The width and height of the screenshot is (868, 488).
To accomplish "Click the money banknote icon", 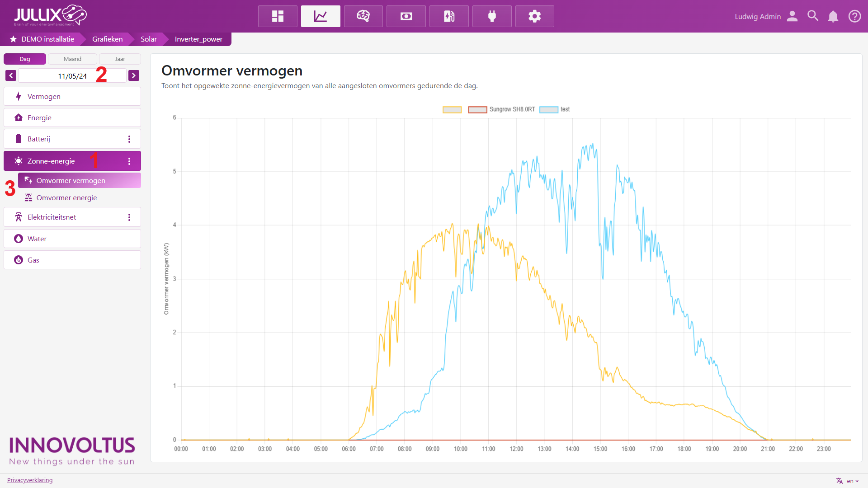I will click(406, 16).
